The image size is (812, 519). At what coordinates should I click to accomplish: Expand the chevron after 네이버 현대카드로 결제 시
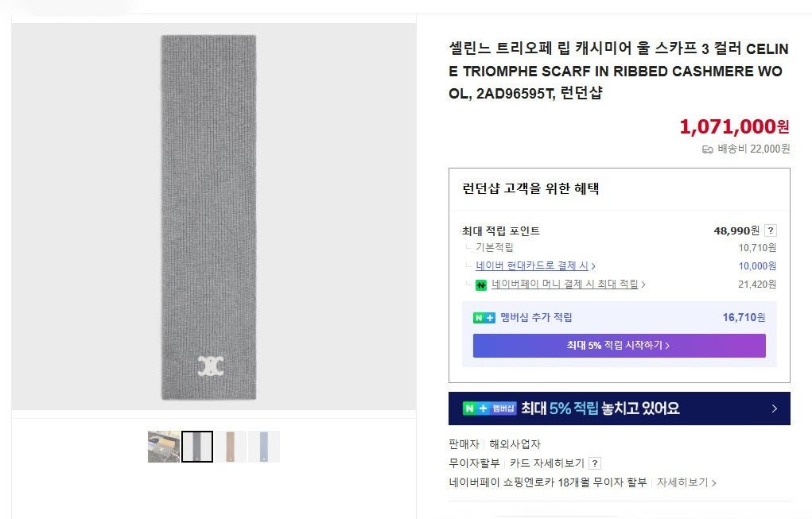coord(593,266)
